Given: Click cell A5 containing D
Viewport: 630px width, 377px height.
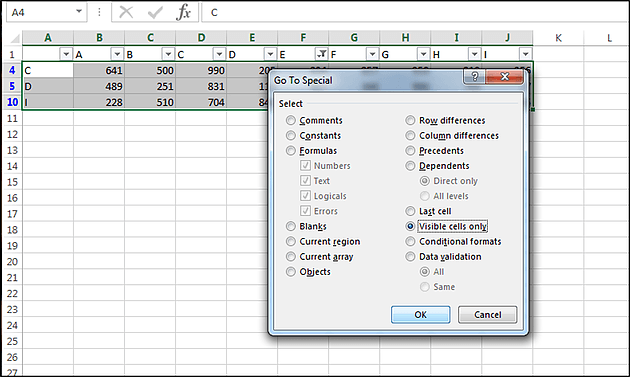Looking at the screenshot, I should [48, 86].
